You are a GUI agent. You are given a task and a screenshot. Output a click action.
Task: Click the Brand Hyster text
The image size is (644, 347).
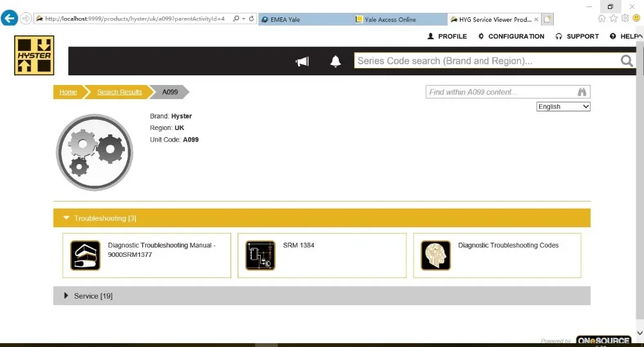point(171,117)
